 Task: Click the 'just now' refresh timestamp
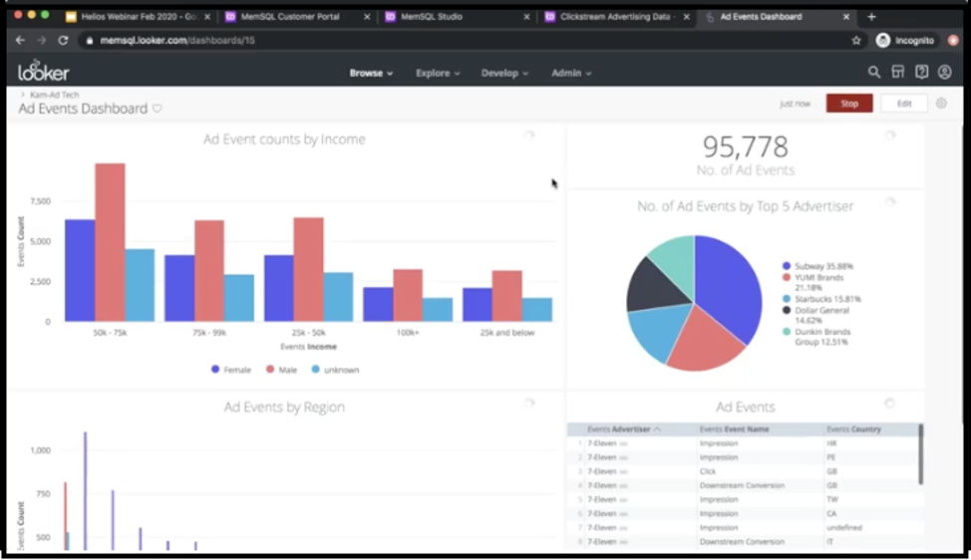point(795,104)
